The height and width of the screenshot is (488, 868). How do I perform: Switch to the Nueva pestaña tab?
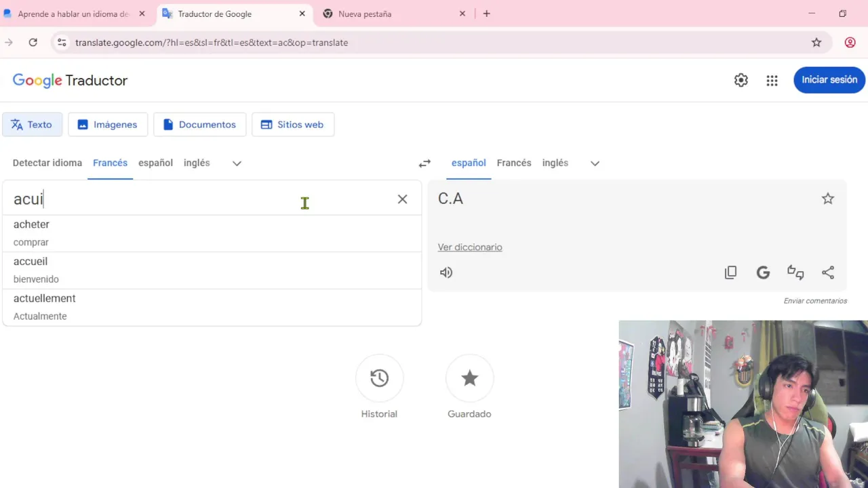point(395,14)
